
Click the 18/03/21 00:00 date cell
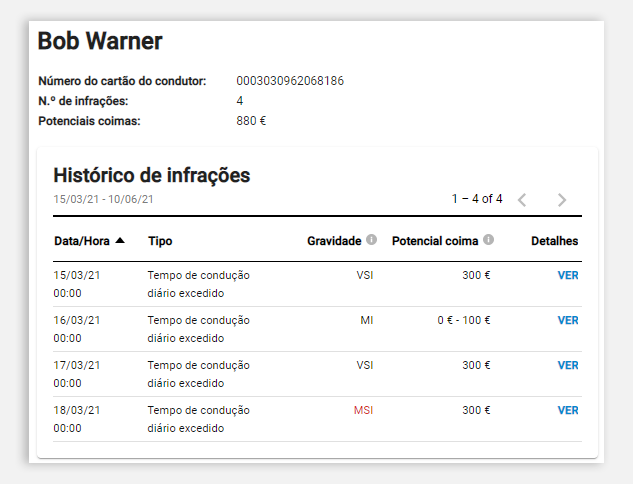coord(77,419)
